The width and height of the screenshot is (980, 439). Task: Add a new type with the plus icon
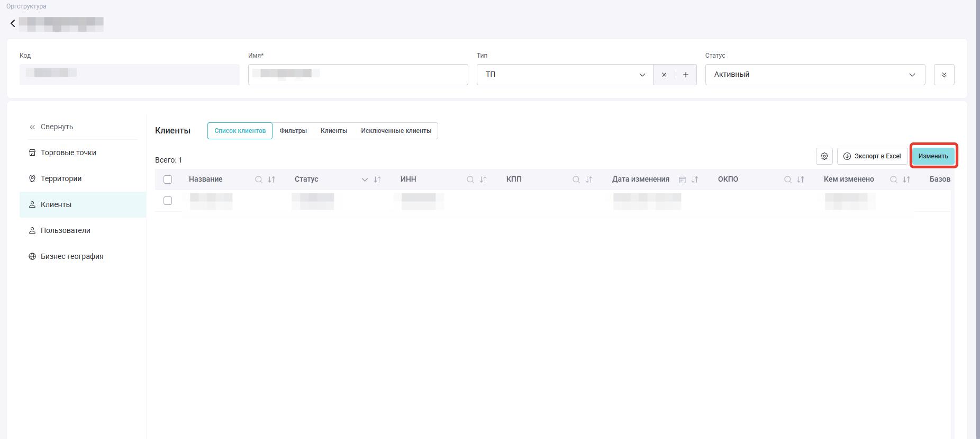point(686,75)
